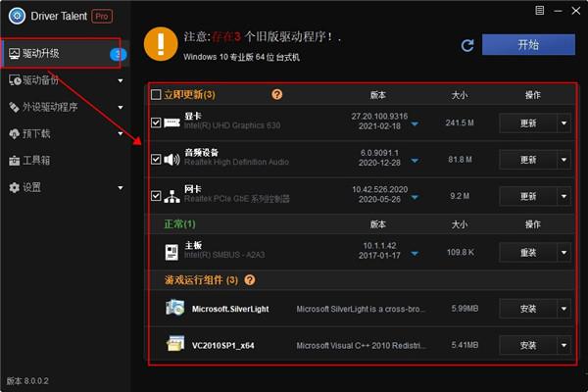Click the 外设驱动程序 peripheral icon
Image resolution: width=588 pixels, height=392 pixels.
point(15,107)
